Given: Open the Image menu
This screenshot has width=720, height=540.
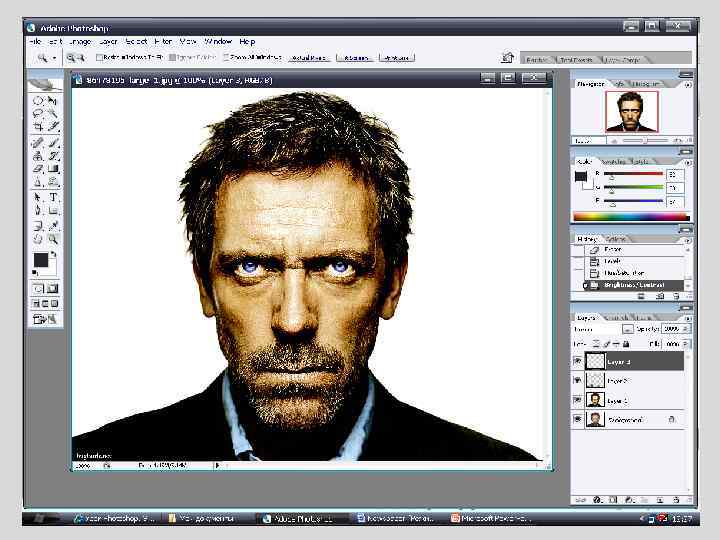Looking at the screenshot, I should (x=80, y=41).
